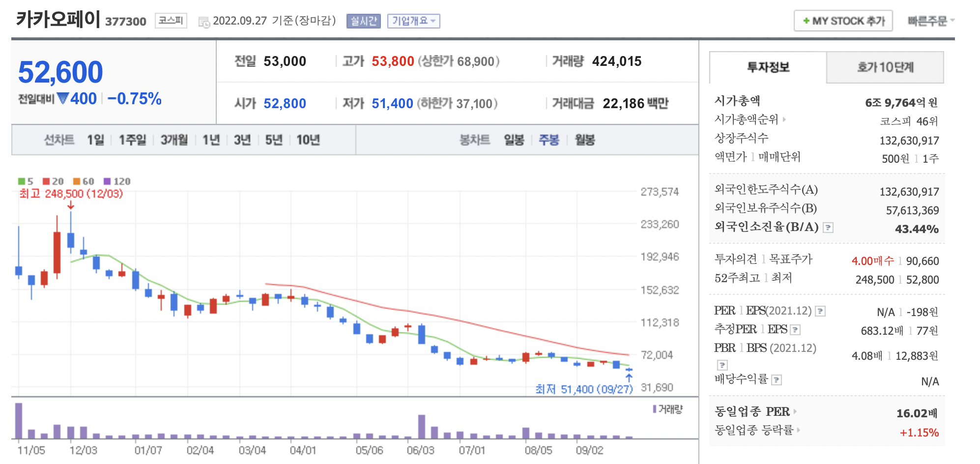
Task: Click the 시가 value 52,800
Action: point(285,104)
